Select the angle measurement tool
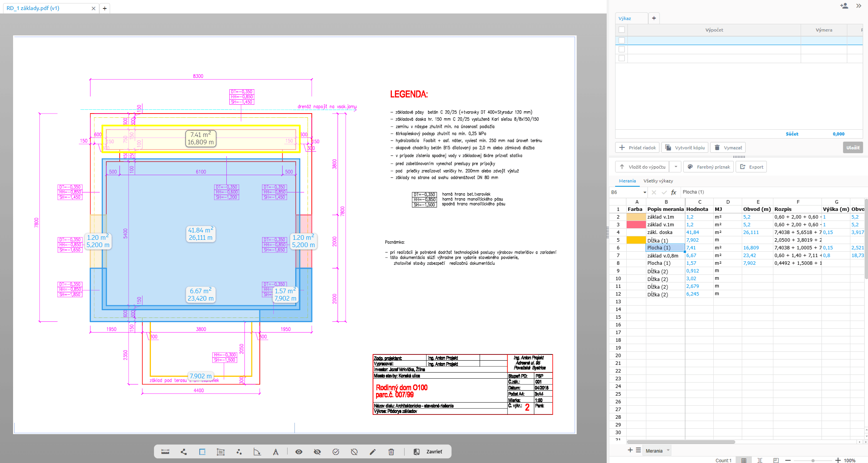868x463 pixels. 257,452
